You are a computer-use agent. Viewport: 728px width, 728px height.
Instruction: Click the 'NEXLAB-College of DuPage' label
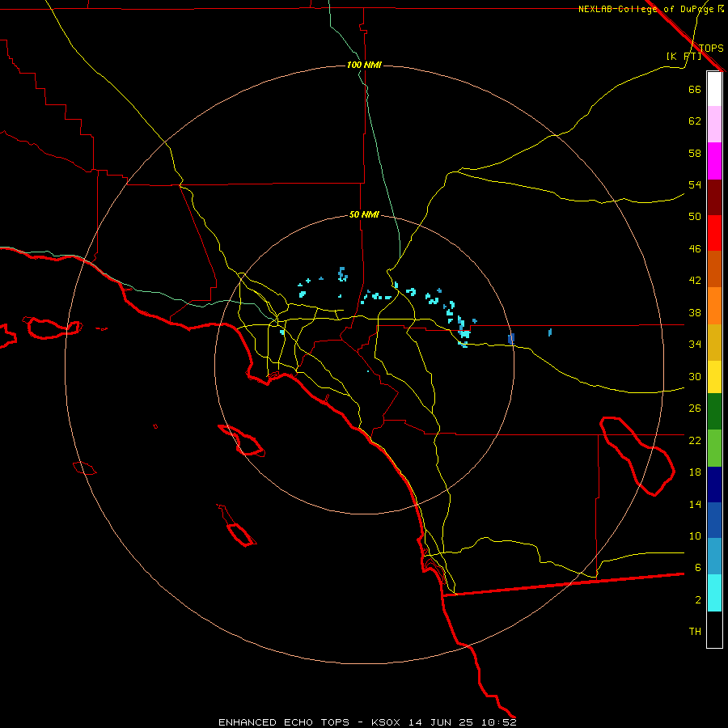coord(645,9)
